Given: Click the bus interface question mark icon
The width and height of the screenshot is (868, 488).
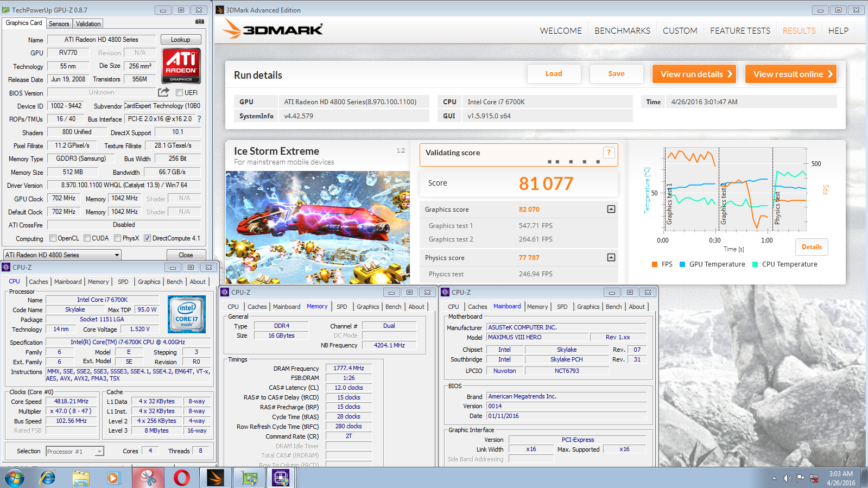Looking at the screenshot, I should (x=199, y=119).
